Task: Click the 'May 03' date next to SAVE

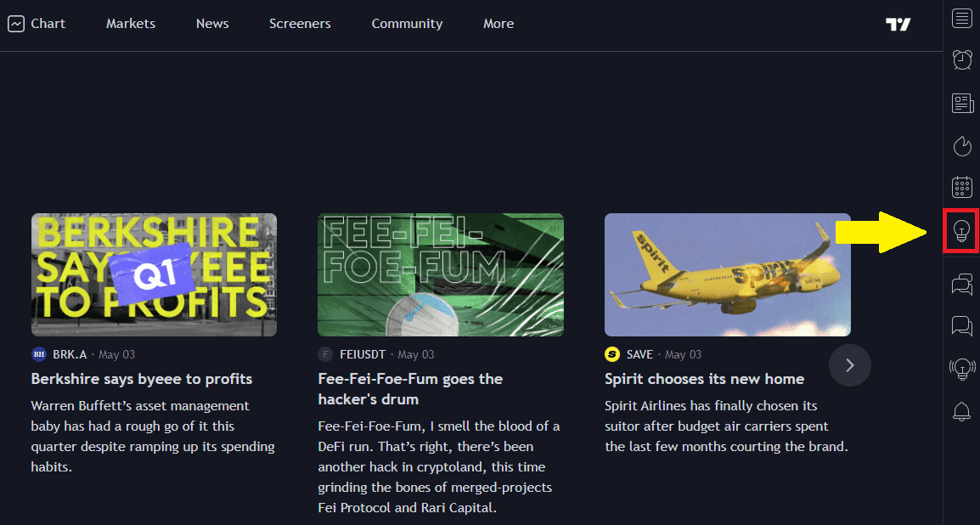Action: pos(683,354)
